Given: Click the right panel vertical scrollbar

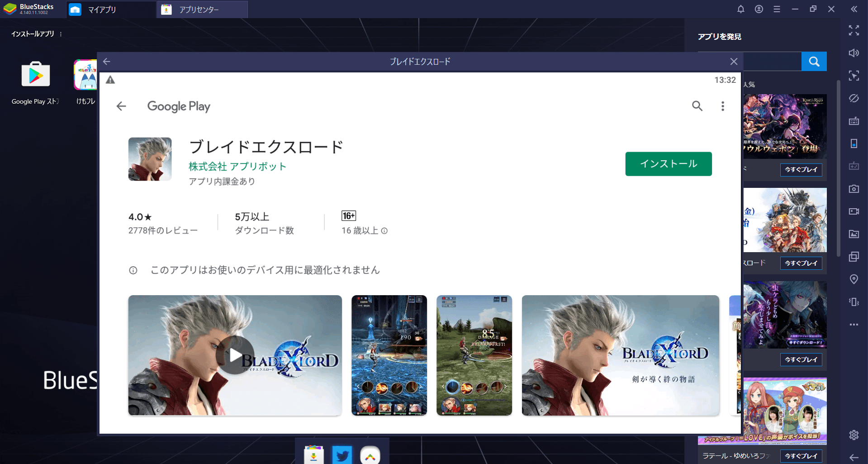Looking at the screenshot, I should tap(838, 167).
